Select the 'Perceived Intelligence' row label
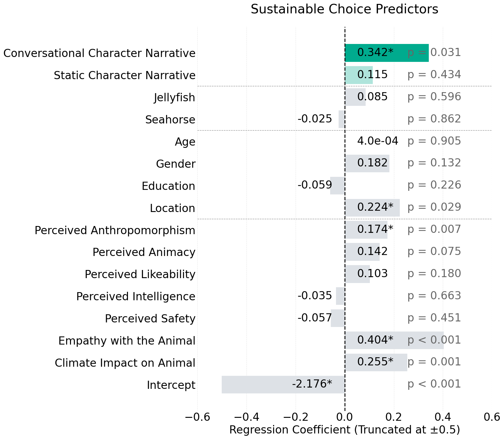This screenshot has height=439, width=504. tap(136, 296)
